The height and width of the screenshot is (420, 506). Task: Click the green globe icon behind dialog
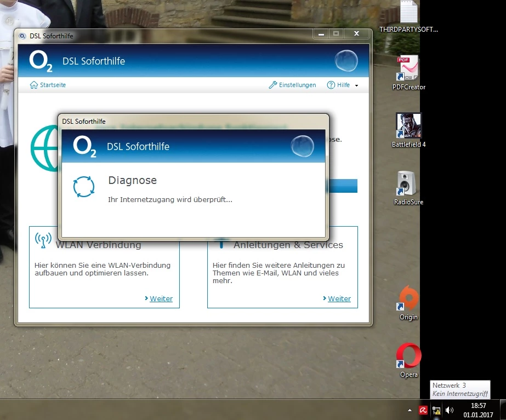(44, 148)
